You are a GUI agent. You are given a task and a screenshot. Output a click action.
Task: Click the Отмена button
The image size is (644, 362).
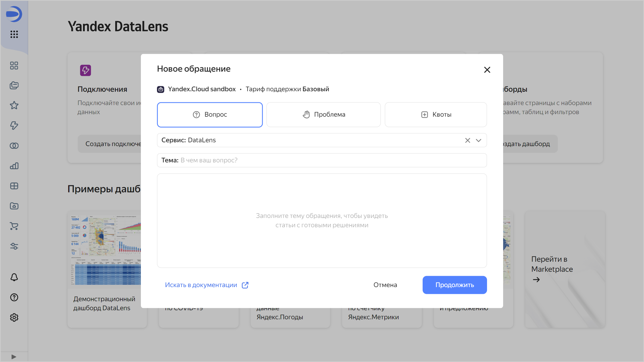[385, 285]
